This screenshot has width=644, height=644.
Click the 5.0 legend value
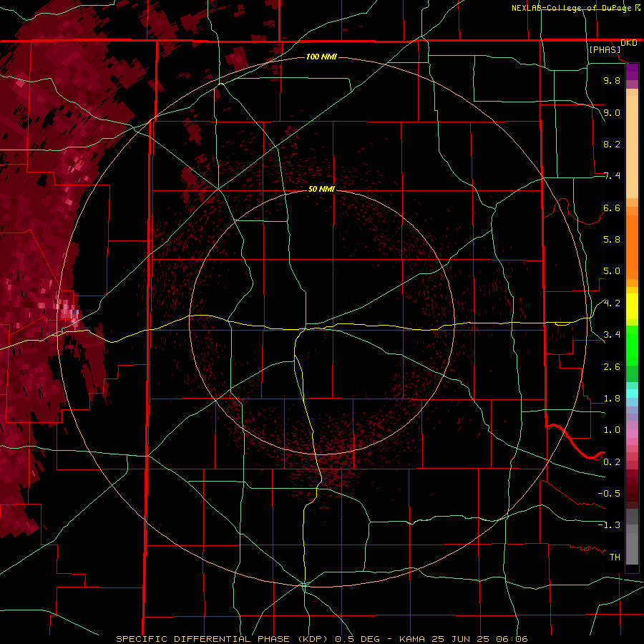(612, 271)
